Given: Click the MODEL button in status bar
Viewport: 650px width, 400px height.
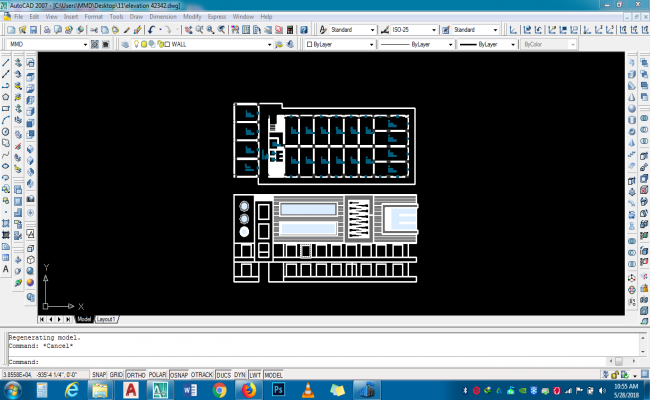Looking at the screenshot, I should [273, 374].
